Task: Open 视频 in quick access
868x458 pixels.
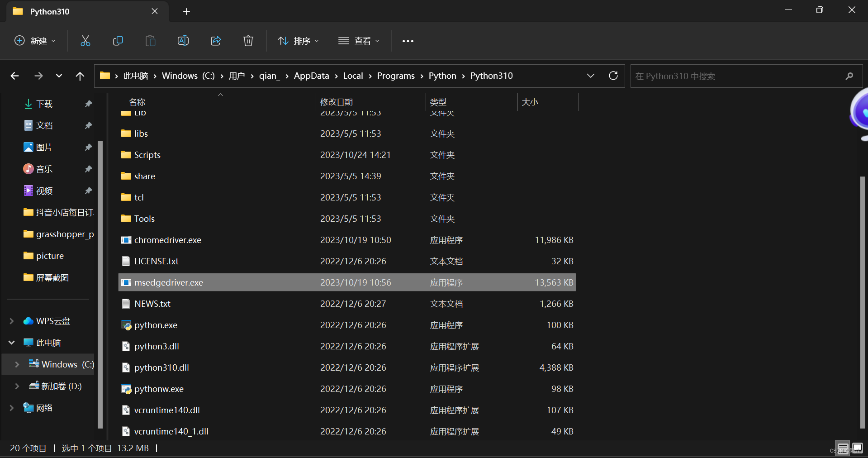Action: pos(44,191)
